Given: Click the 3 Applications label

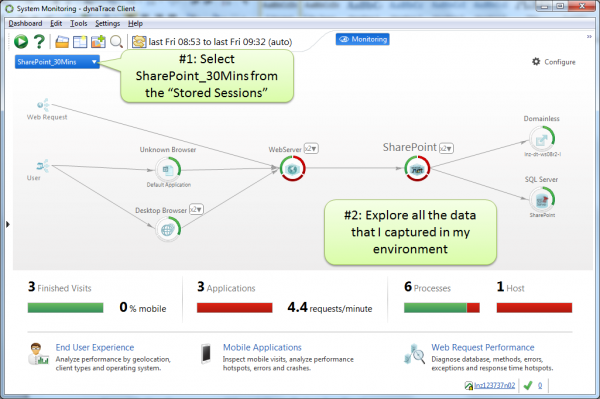Looking at the screenshot, I should pos(226,287).
